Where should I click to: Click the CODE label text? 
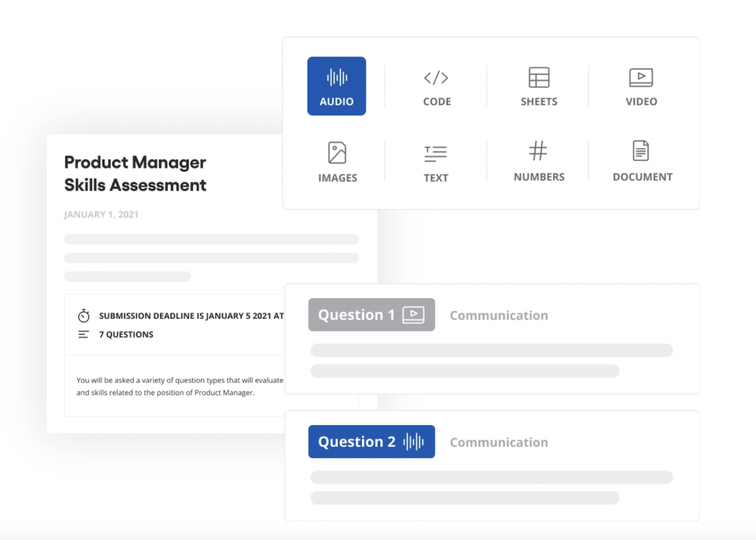point(437,101)
